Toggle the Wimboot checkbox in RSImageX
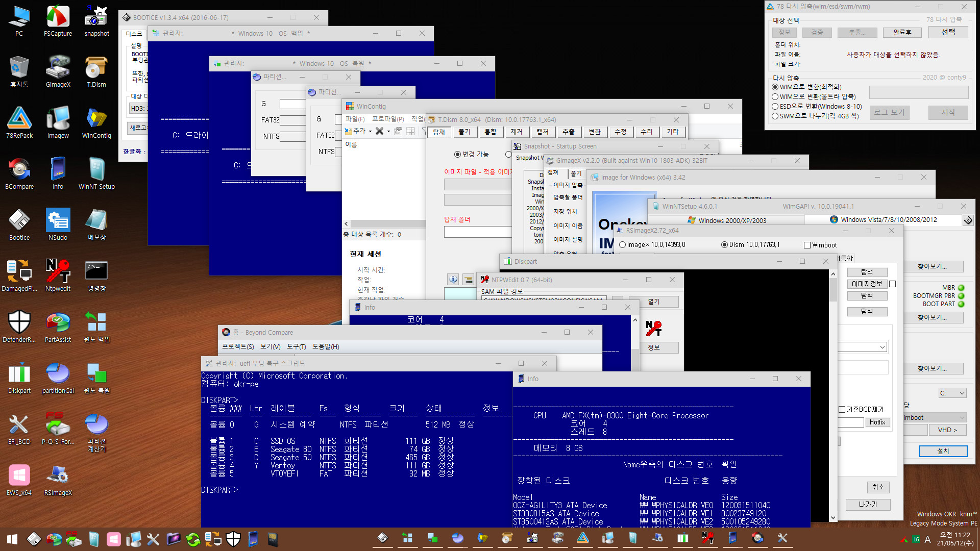 (x=807, y=245)
